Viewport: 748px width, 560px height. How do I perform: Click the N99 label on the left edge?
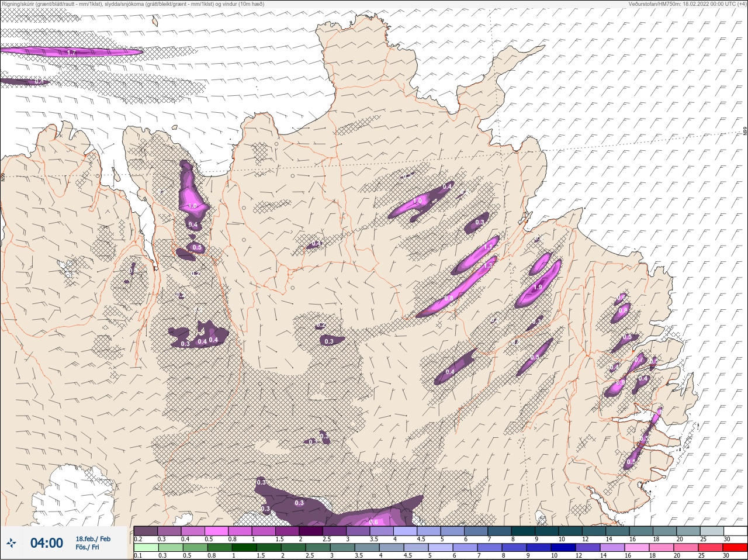[x=3, y=176]
